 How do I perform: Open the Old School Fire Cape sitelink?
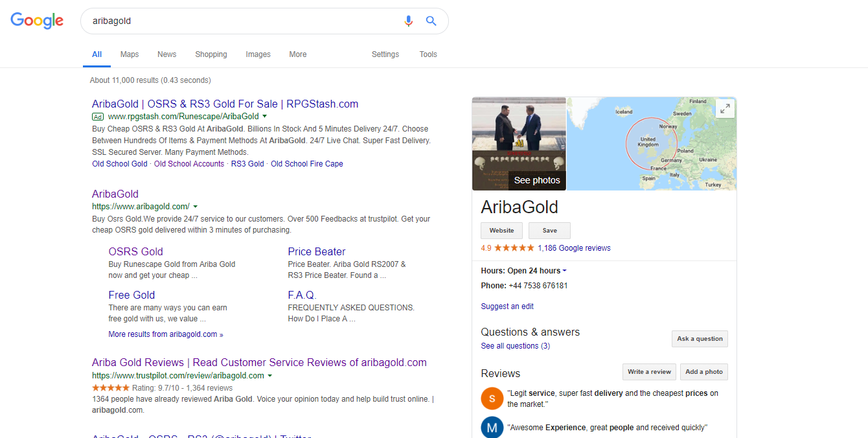tap(307, 164)
